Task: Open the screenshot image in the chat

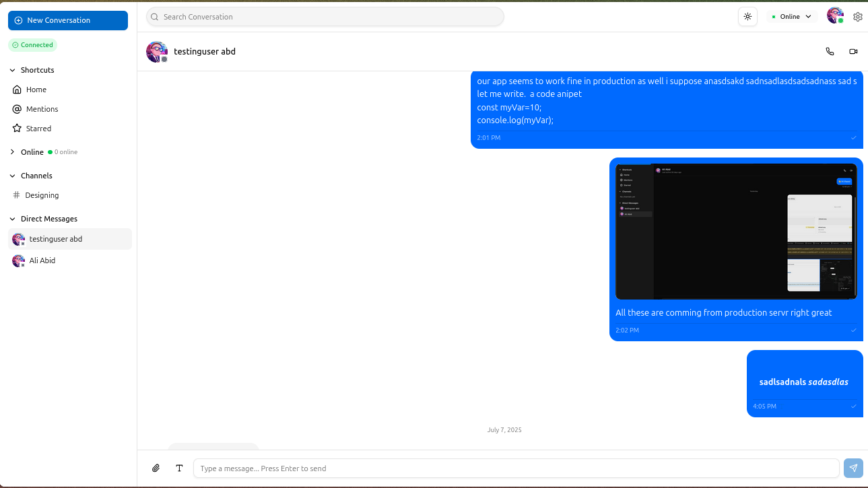Action: 735,231
